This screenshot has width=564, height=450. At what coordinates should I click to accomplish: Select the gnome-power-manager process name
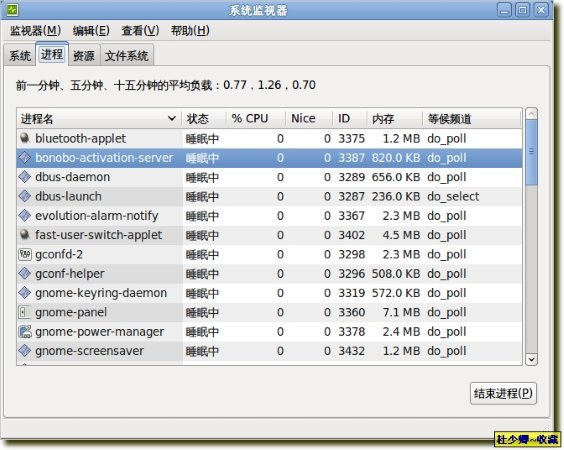tap(100, 332)
